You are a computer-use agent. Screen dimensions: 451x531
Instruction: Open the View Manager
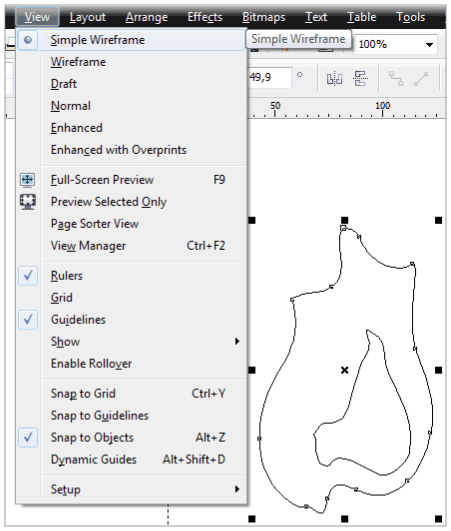[x=131, y=246]
